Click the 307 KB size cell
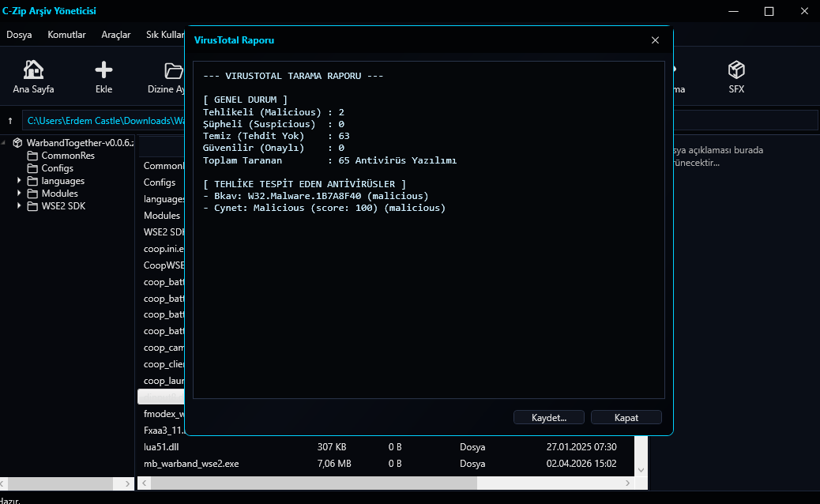Image resolution: width=820 pixels, height=504 pixels. point(332,447)
